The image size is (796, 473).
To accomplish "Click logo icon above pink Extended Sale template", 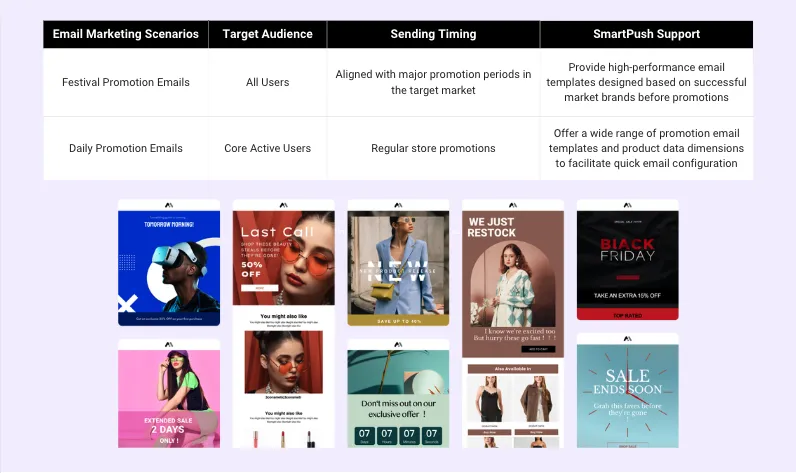I will click(x=169, y=345).
